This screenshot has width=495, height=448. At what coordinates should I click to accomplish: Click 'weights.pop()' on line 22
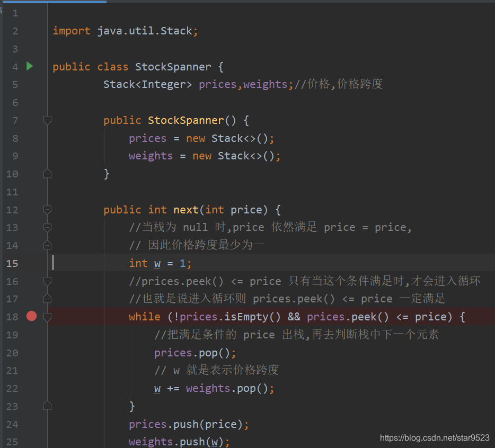point(227,388)
